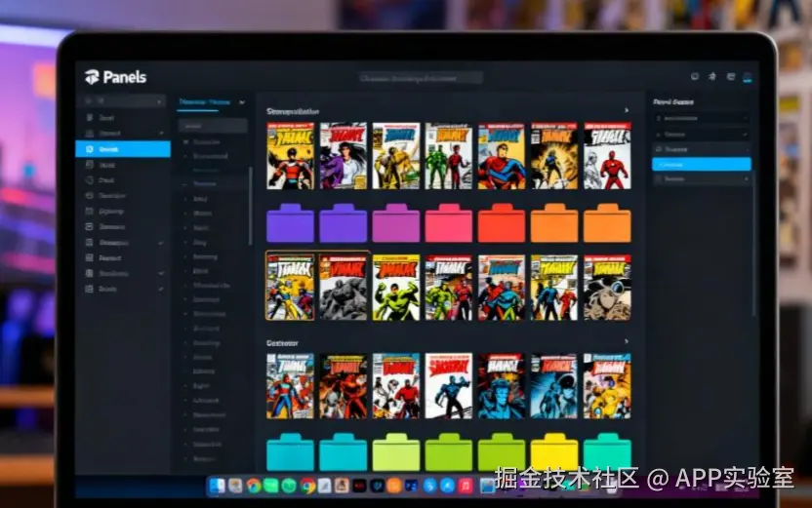
Task: Click the bright blue button in right panel
Action: click(x=701, y=165)
